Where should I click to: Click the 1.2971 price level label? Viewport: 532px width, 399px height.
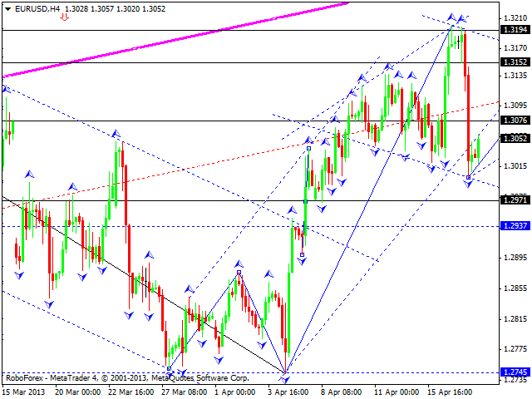point(513,200)
